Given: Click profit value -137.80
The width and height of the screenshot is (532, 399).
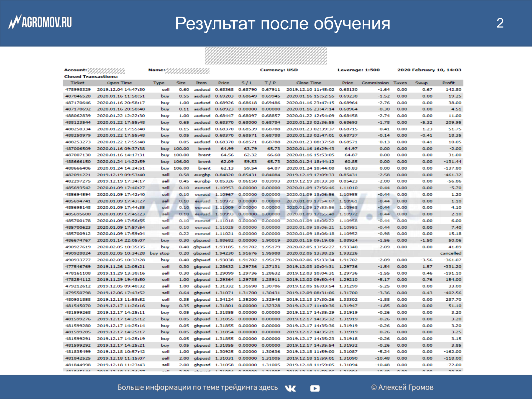Looking at the screenshot, I should (x=452, y=168).
